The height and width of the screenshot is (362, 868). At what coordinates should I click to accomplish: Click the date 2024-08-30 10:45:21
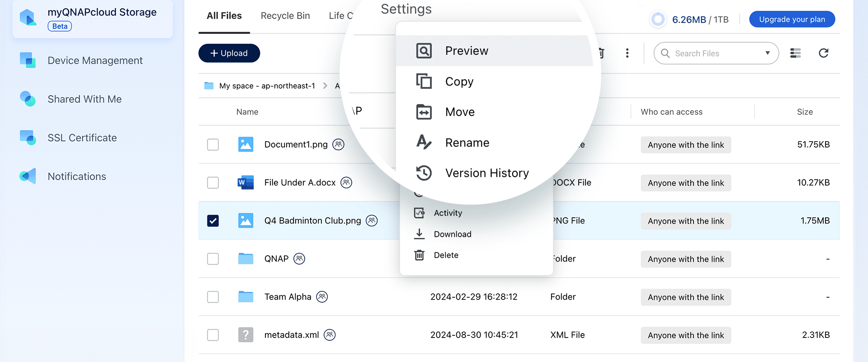pyautogui.click(x=474, y=334)
